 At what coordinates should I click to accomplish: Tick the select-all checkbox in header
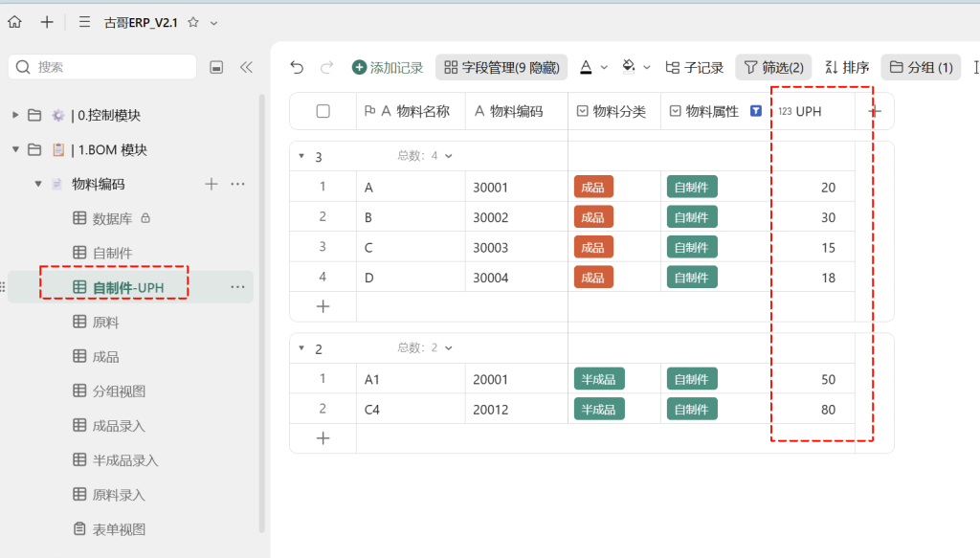click(323, 111)
